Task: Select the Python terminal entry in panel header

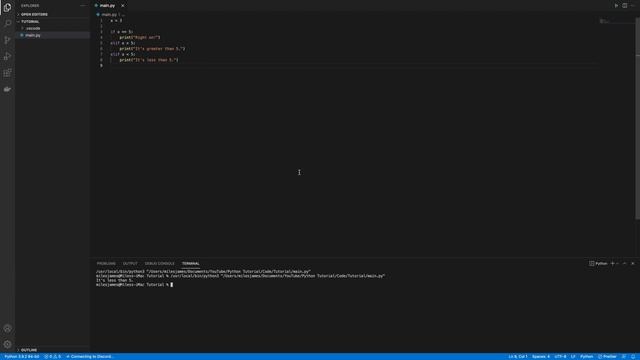Action: tap(598, 264)
